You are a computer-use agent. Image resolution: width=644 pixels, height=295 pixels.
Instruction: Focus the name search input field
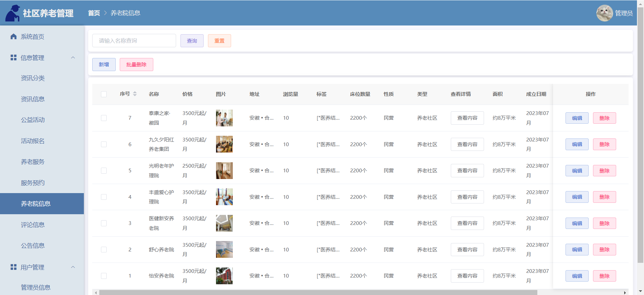click(x=134, y=41)
